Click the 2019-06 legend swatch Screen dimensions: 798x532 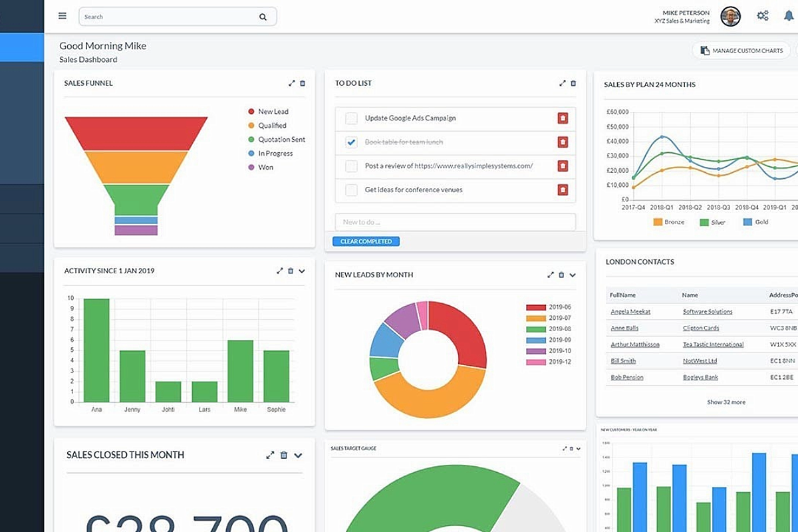coord(536,307)
